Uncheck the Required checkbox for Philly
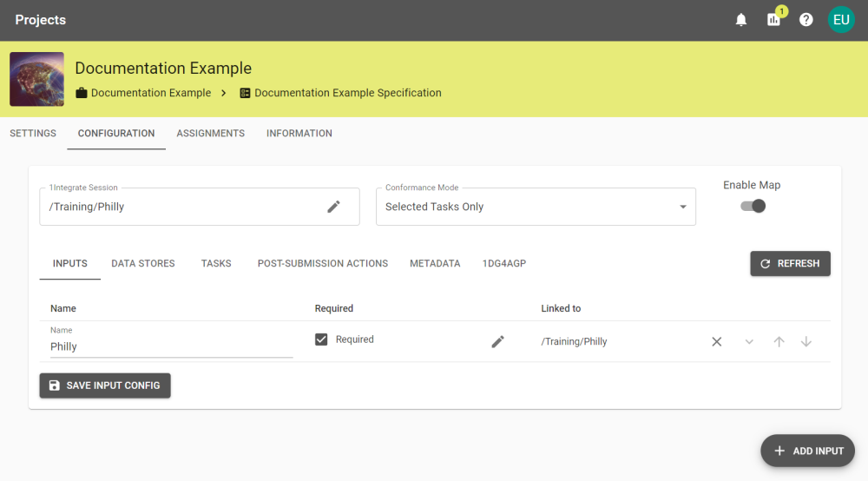This screenshot has width=868, height=481. point(321,339)
